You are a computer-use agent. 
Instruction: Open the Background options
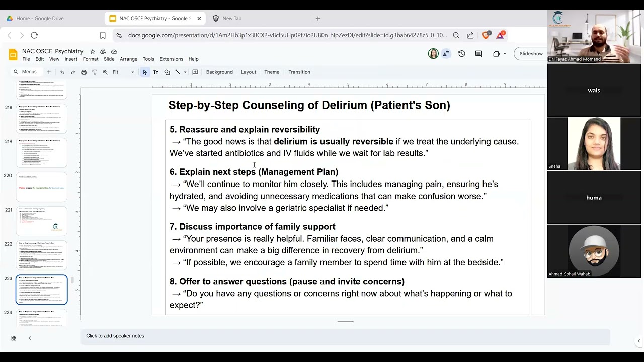(x=219, y=72)
